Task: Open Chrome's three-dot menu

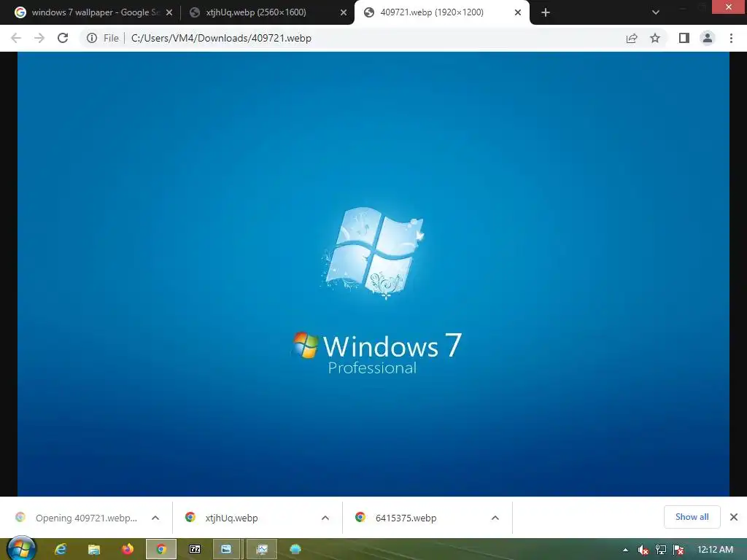Action: click(731, 38)
